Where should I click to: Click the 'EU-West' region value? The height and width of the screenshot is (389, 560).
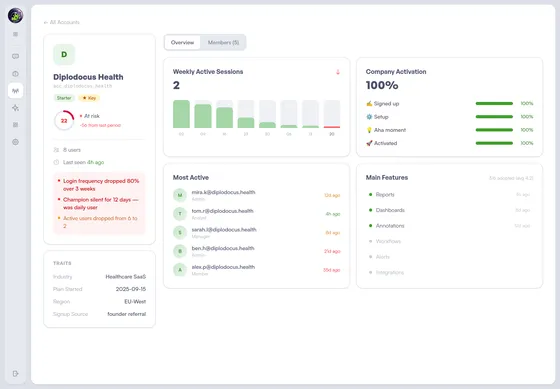point(135,301)
